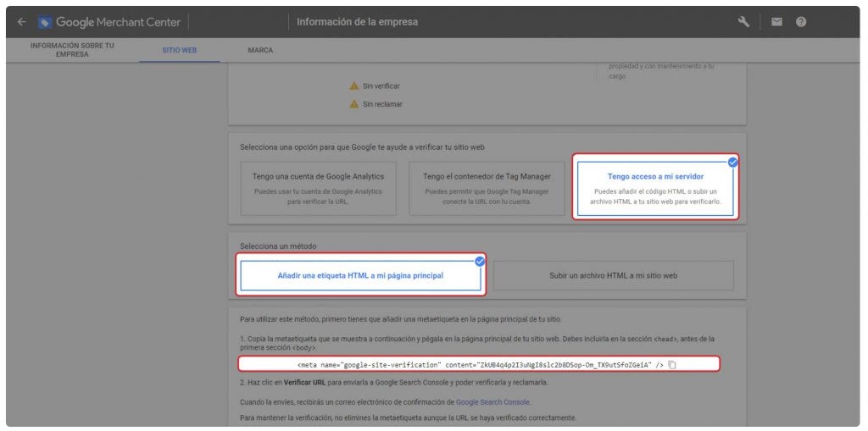Image resolution: width=868 pixels, height=431 pixels.
Task: Open the Google Search Console link
Action: coord(492,401)
